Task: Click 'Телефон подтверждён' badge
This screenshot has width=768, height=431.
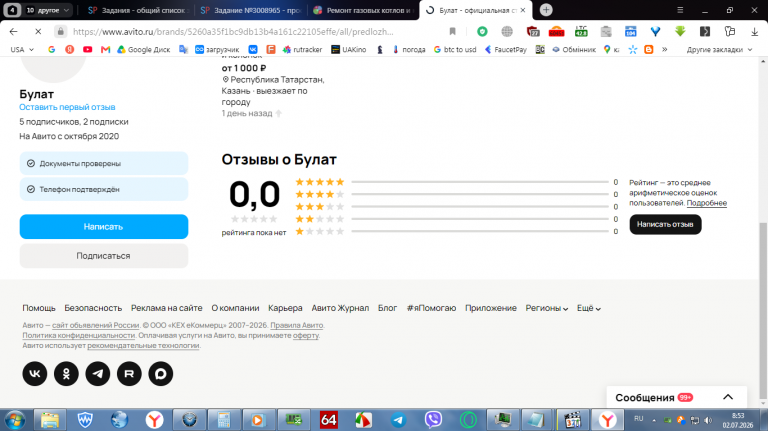Action: (104, 189)
